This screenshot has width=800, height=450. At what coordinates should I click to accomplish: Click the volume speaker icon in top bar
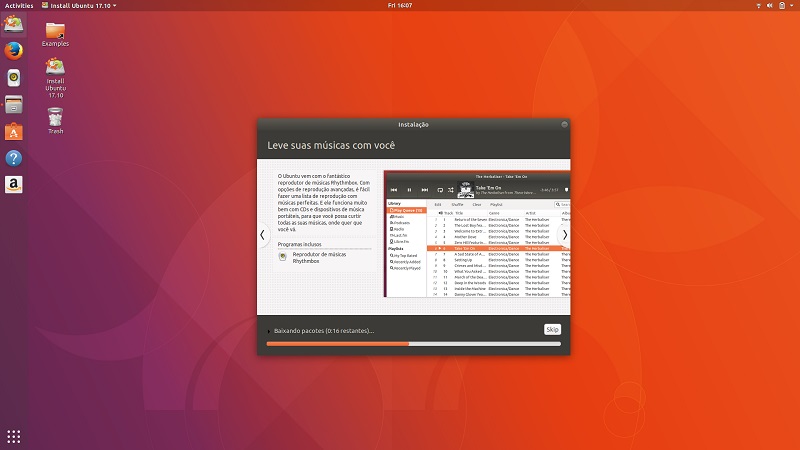pos(769,5)
